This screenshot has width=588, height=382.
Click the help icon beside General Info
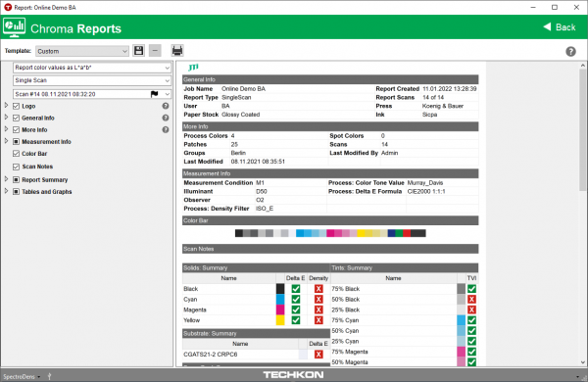[166, 118]
